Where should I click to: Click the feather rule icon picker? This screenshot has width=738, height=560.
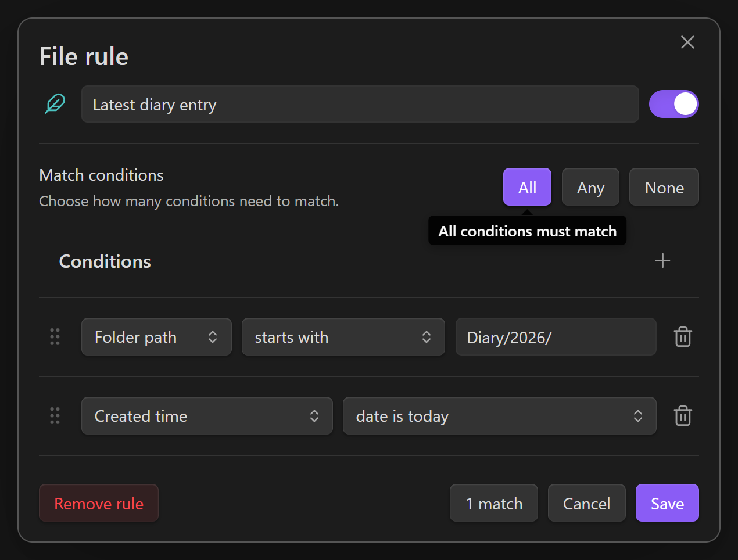[x=55, y=104]
